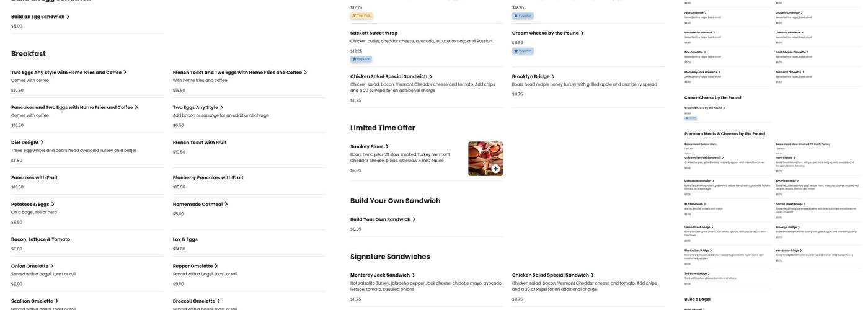Click the arrow beside Potatoes & Eggs
Image resolution: width=868 pixels, height=310 pixels.
click(53, 204)
